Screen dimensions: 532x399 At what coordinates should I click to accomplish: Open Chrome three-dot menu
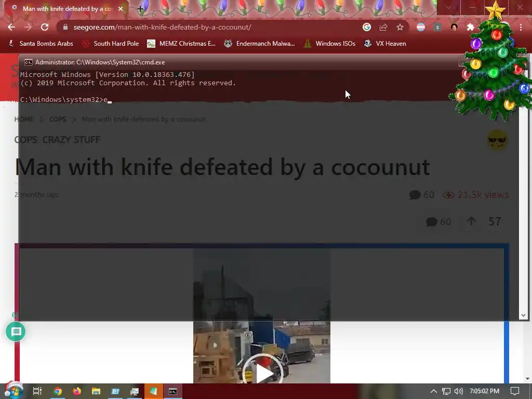(x=521, y=27)
